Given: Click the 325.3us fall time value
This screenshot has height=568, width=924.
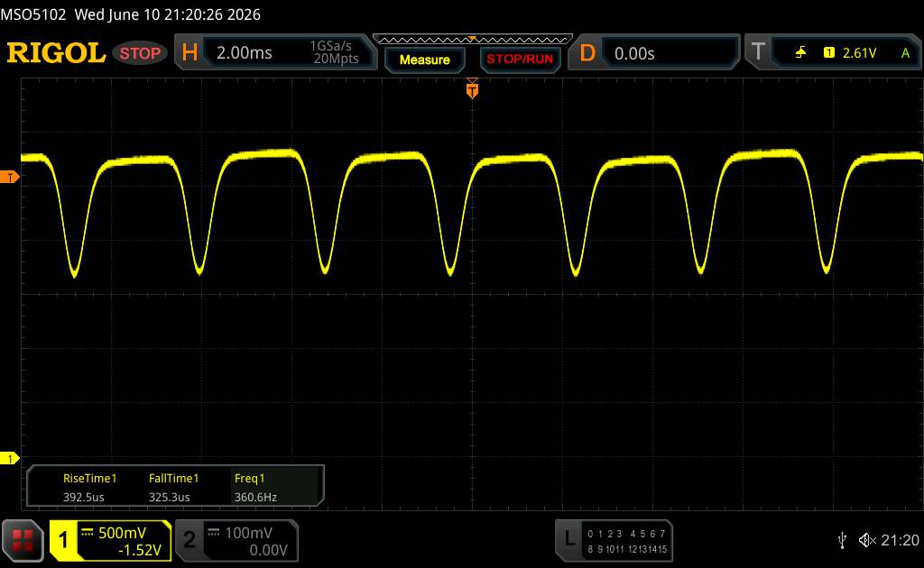Looking at the screenshot, I should (169, 498).
